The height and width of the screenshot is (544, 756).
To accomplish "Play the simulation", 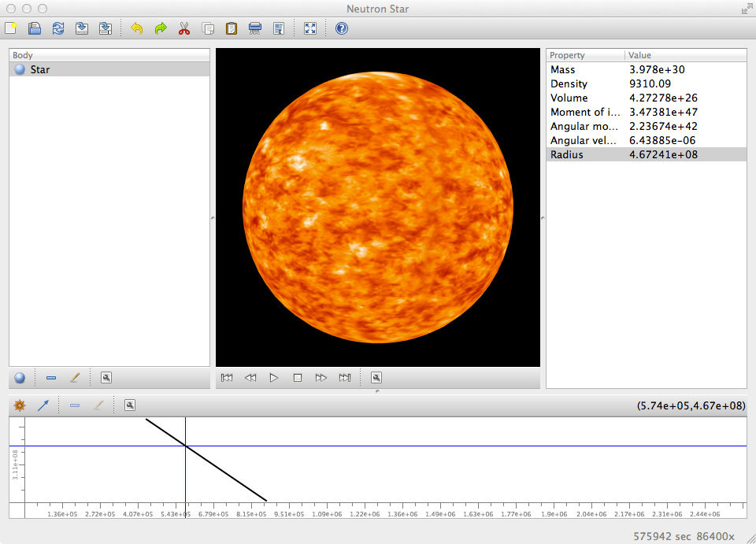I will pyautogui.click(x=274, y=378).
